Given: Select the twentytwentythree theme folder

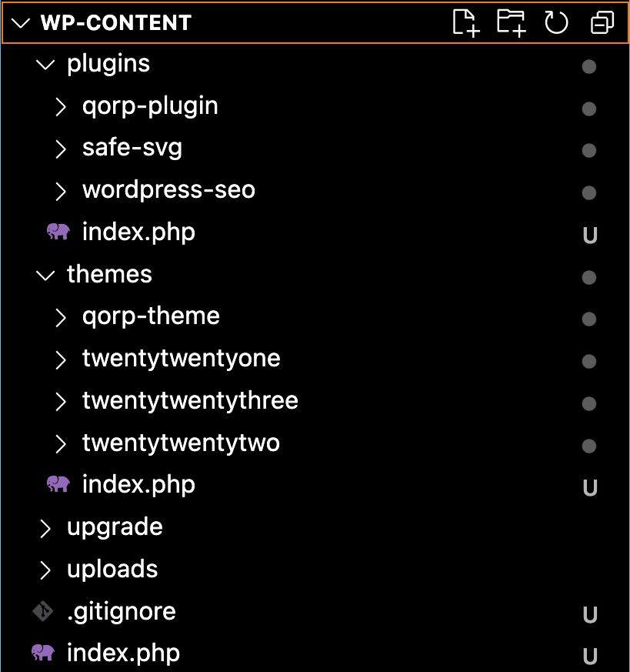Looking at the screenshot, I should click(x=190, y=400).
